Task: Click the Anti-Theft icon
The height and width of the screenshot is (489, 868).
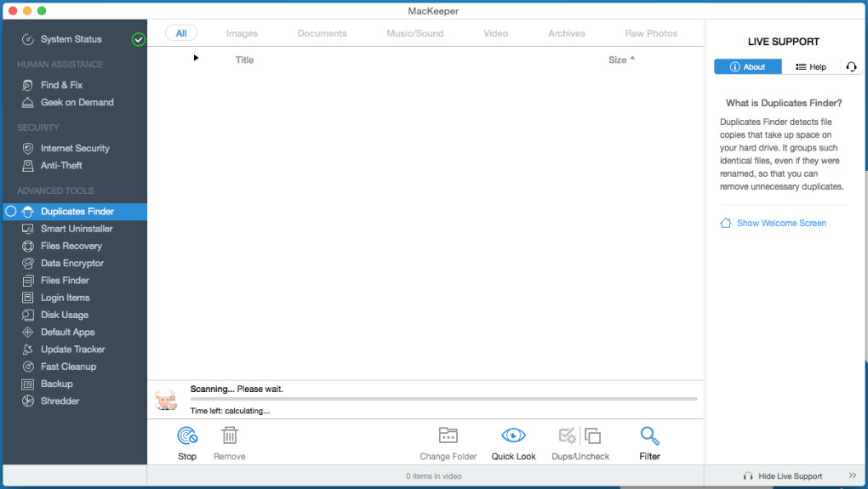Action: click(28, 165)
